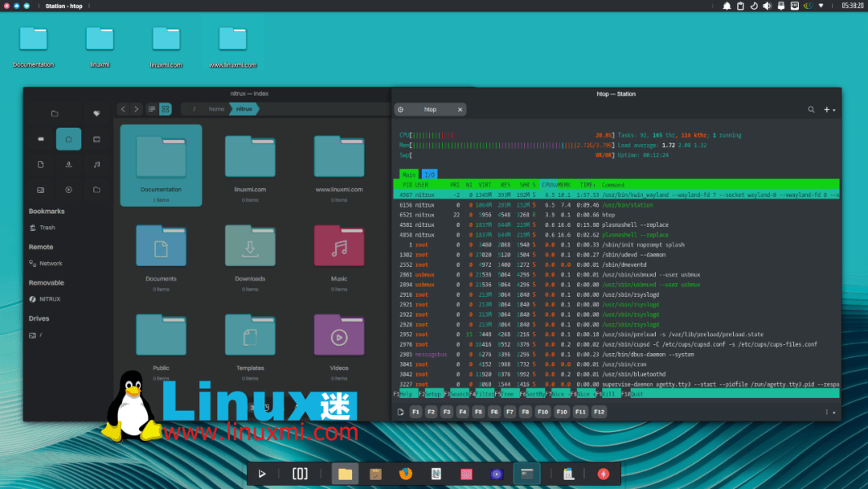The height and width of the screenshot is (489, 868).
Task: Open the launcher play icon in dock
Action: click(262, 474)
